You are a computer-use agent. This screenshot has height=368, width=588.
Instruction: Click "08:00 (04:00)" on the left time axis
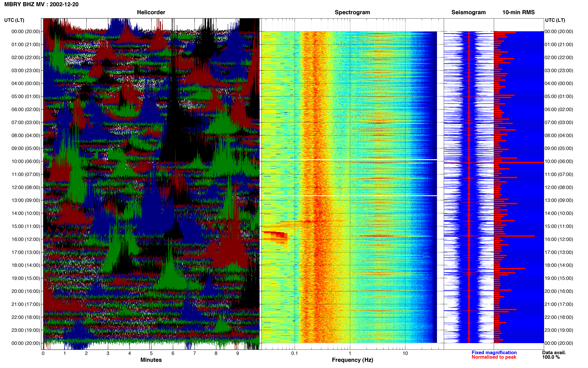click(26, 135)
